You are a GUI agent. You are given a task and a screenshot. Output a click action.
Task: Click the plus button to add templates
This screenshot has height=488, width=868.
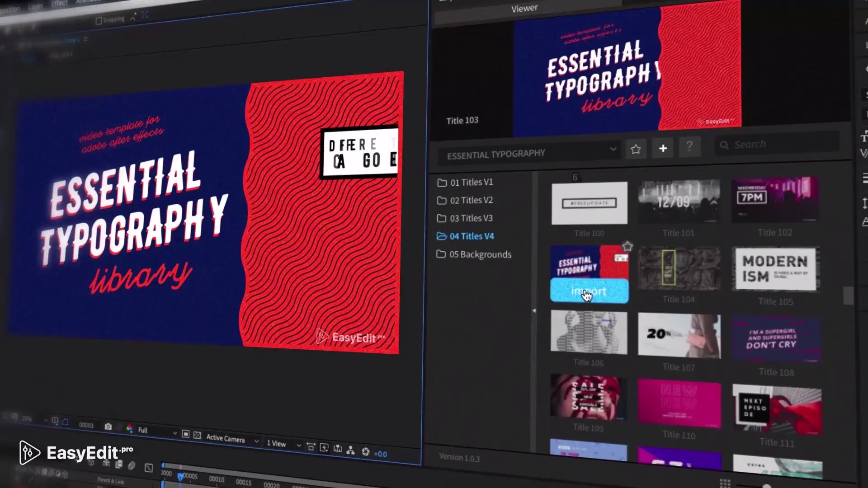[x=662, y=148]
